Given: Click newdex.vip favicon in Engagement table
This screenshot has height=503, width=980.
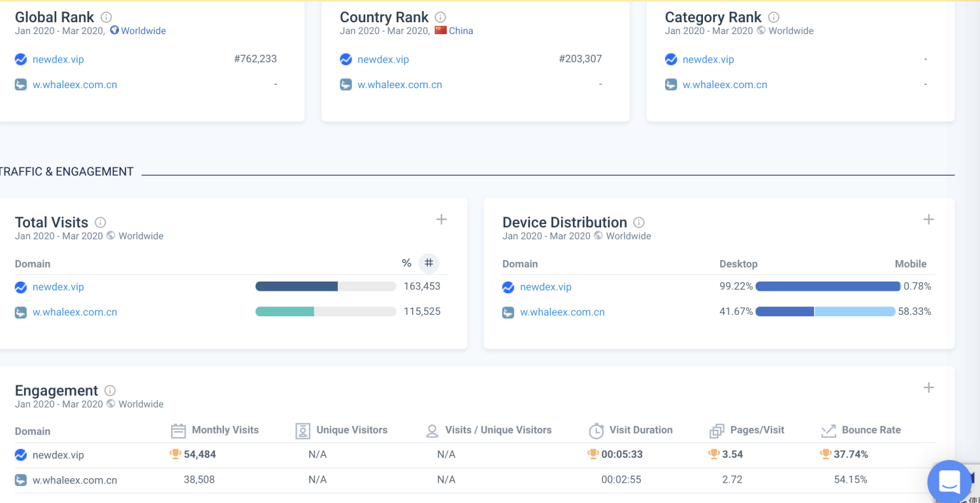Looking at the screenshot, I should [x=21, y=455].
